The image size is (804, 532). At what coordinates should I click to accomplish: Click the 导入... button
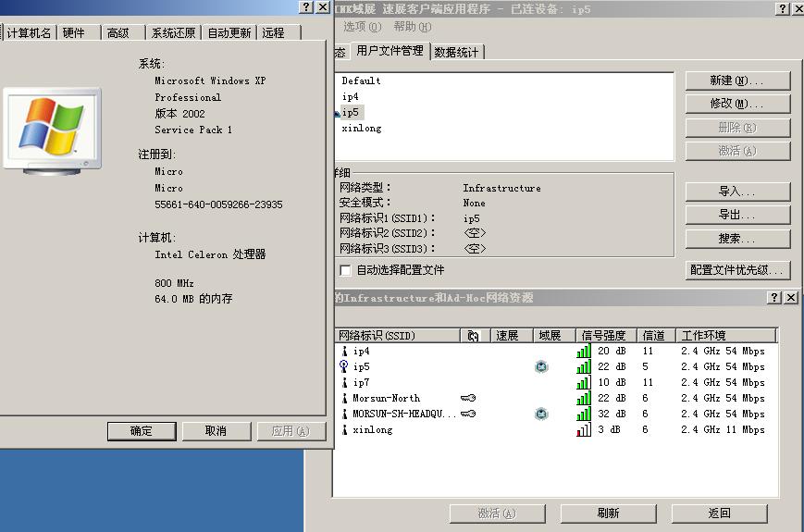point(737,192)
